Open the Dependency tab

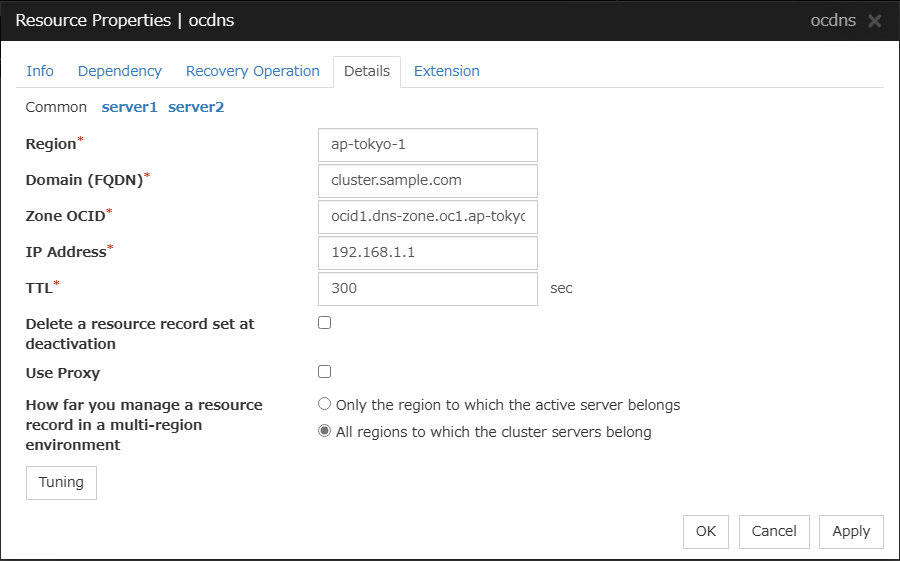point(119,72)
